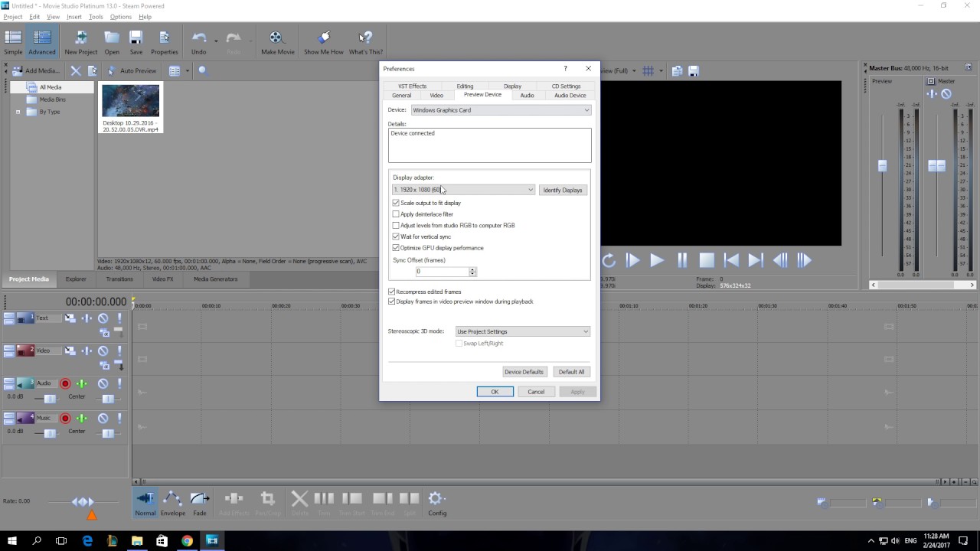Expand the By Type tree node
Image resolution: width=980 pixels, height=551 pixels.
(18, 112)
